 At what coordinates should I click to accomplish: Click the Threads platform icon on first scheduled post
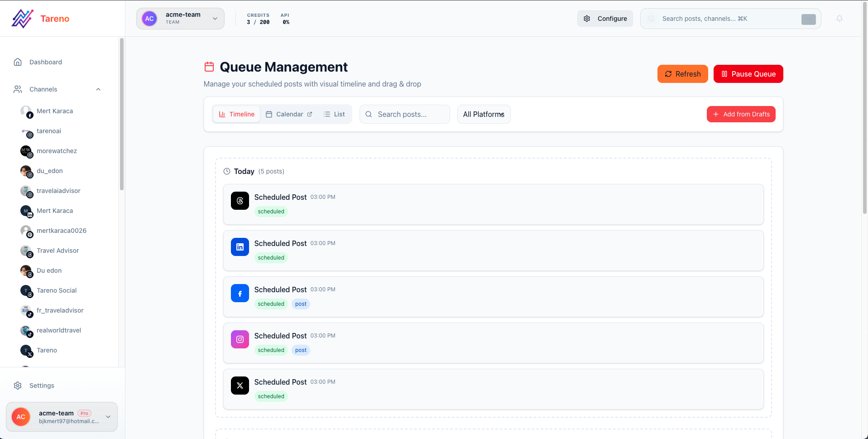pyautogui.click(x=240, y=201)
